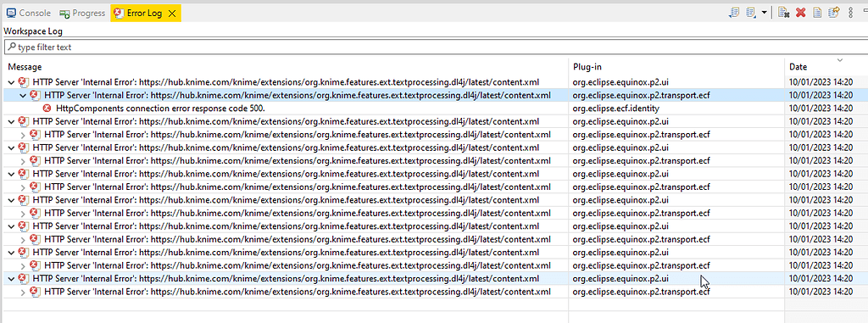The height and width of the screenshot is (323, 868).
Task: Sort by the Date column header
Action: pyautogui.click(x=826, y=67)
